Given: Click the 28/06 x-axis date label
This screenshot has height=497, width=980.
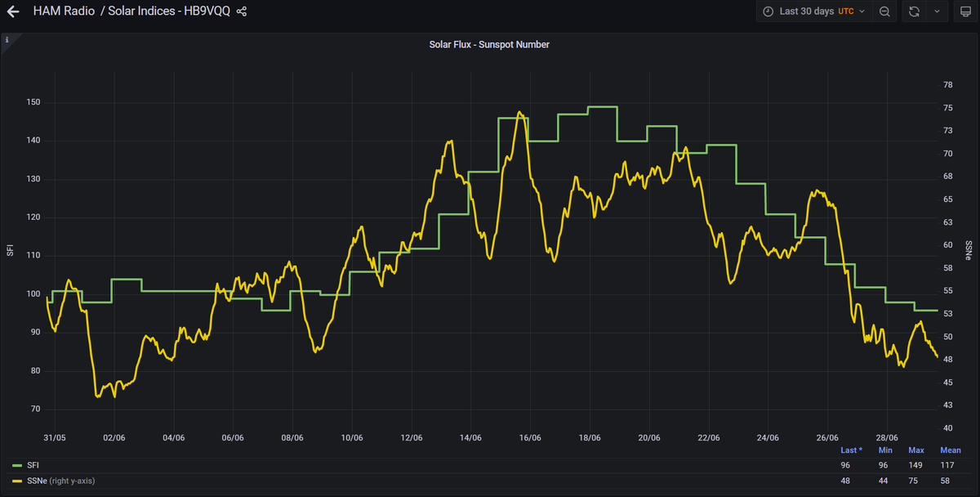Looking at the screenshot, I should click(x=887, y=438).
